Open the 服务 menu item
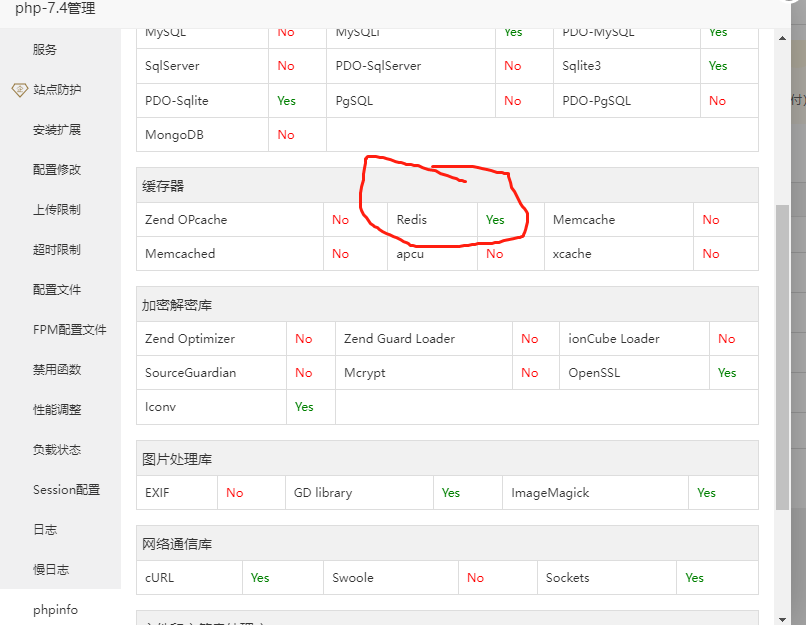Viewport: 806px width, 625px height. click(45, 50)
